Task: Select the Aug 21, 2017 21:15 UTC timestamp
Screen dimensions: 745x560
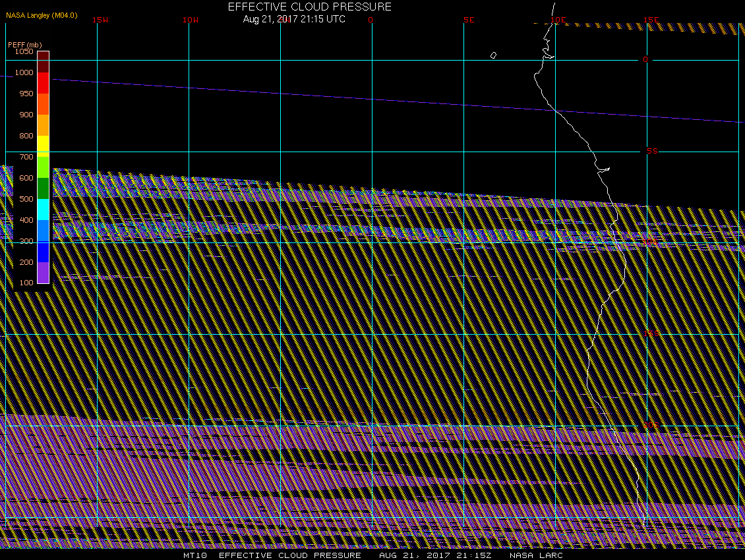Action: point(294,19)
